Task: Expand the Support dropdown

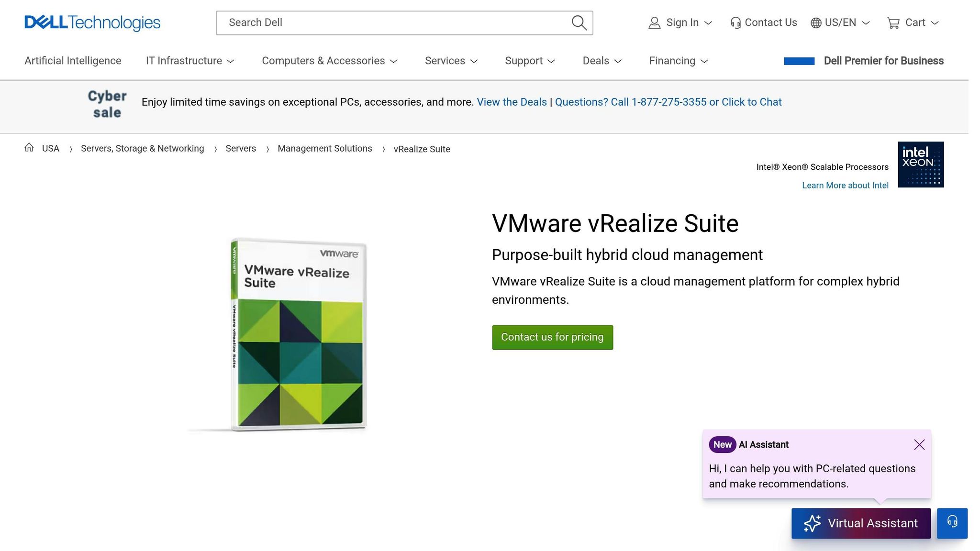Action: click(x=524, y=61)
